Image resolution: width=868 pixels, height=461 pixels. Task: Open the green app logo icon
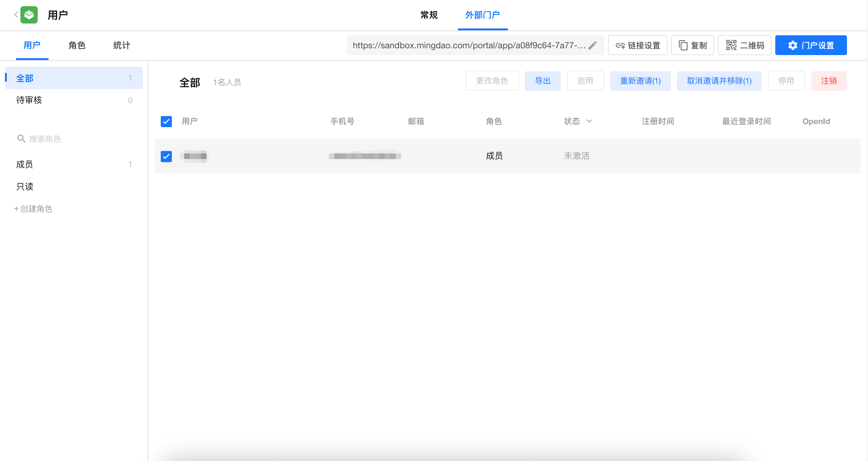click(29, 15)
